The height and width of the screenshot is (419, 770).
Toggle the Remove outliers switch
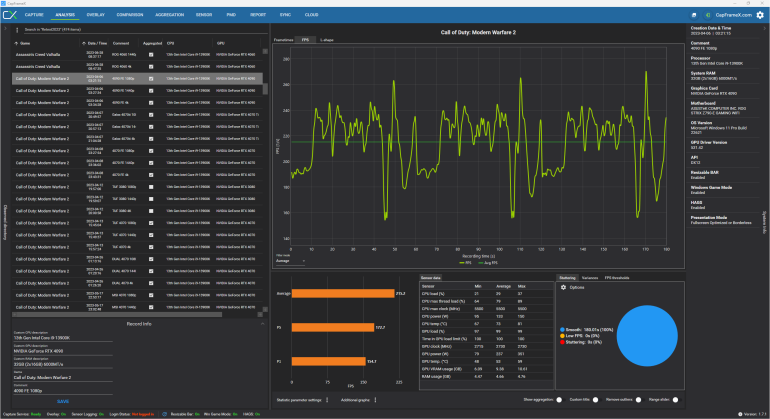[638, 400]
